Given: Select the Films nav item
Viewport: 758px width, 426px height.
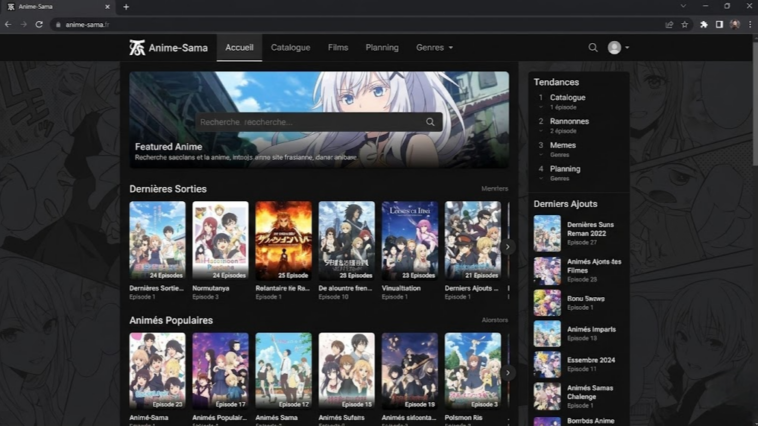Looking at the screenshot, I should point(338,48).
